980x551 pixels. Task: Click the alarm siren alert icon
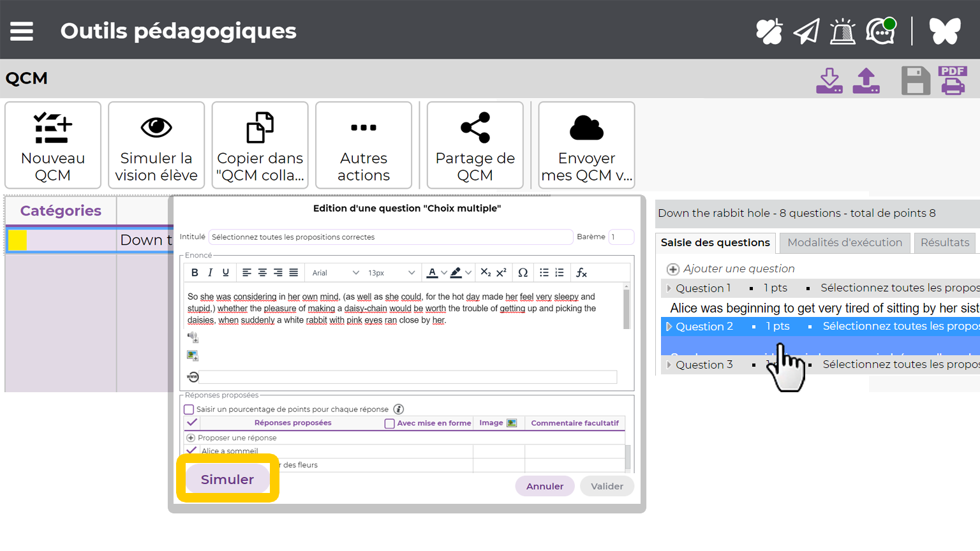[843, 31]
